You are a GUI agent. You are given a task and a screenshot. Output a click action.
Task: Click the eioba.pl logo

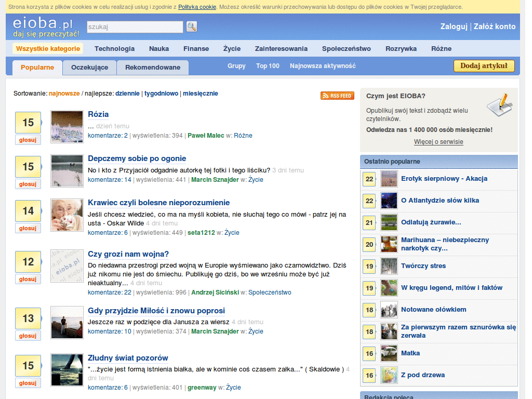46,27
